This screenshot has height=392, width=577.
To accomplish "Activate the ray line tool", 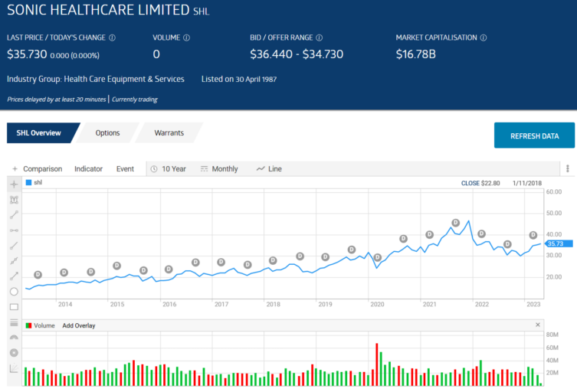I will point(14,246).
